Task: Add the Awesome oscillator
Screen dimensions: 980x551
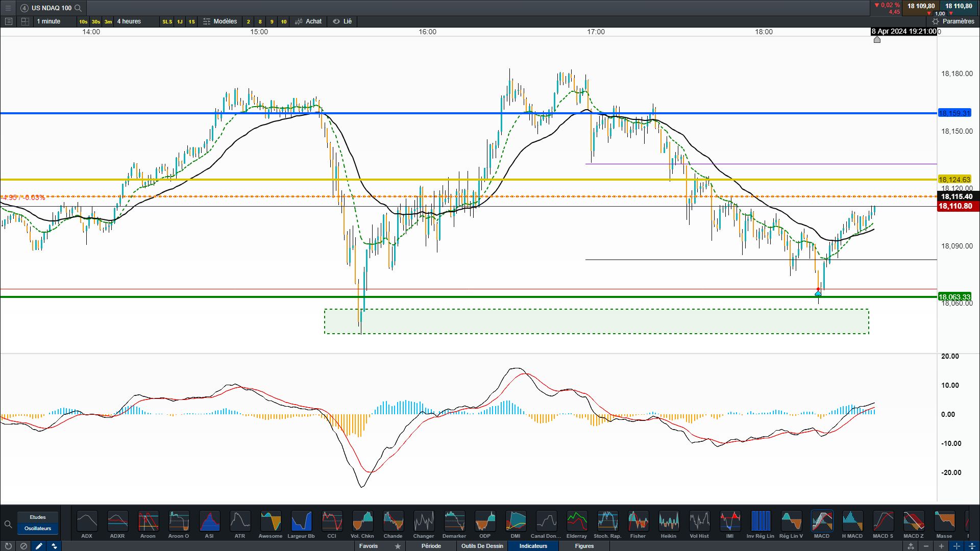Action: [271, 522]
